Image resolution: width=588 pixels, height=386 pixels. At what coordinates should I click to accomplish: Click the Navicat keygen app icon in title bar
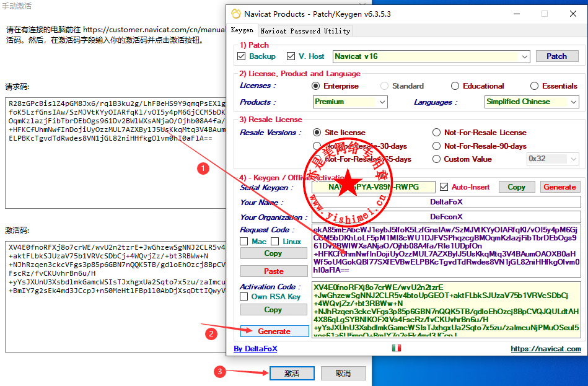pos(236,14)
